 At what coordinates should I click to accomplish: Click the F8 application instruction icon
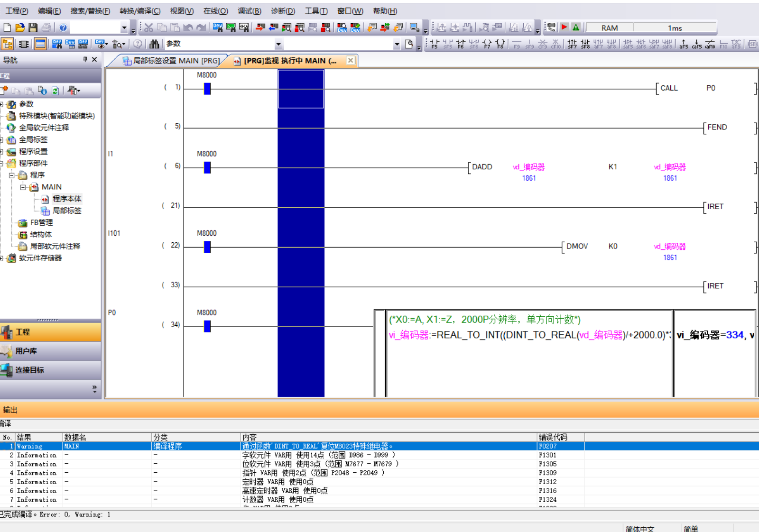click(x=500, y=44)
